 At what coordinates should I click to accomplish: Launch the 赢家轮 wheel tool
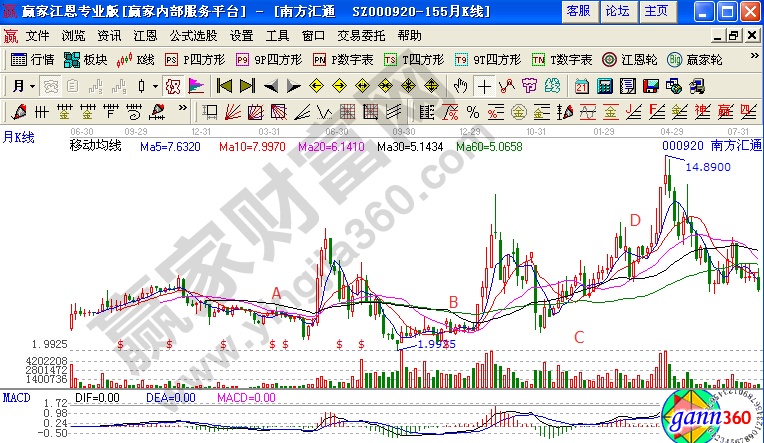coord(694,60)
